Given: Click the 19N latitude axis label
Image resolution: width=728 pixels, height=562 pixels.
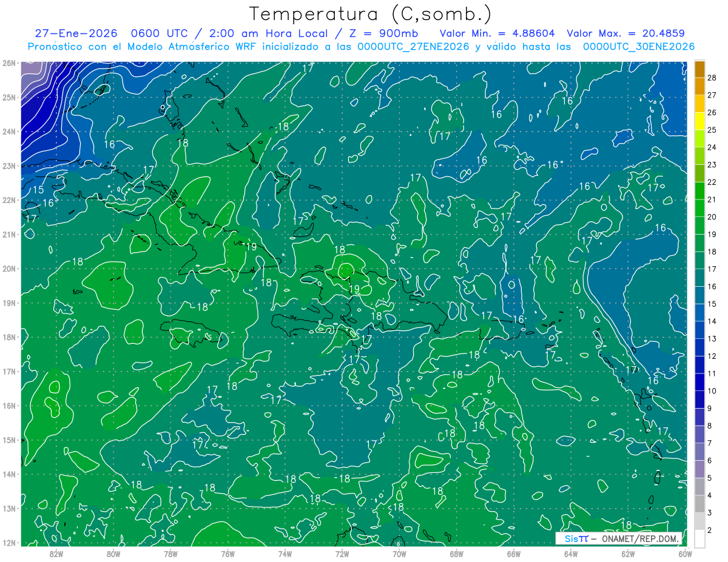Looking at the screenshot, I should point(8,303).
